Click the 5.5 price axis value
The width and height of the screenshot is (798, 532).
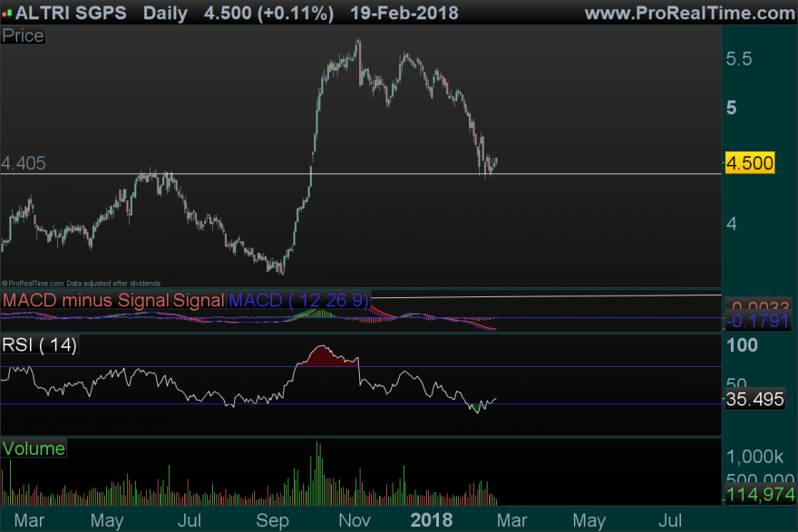738,59
